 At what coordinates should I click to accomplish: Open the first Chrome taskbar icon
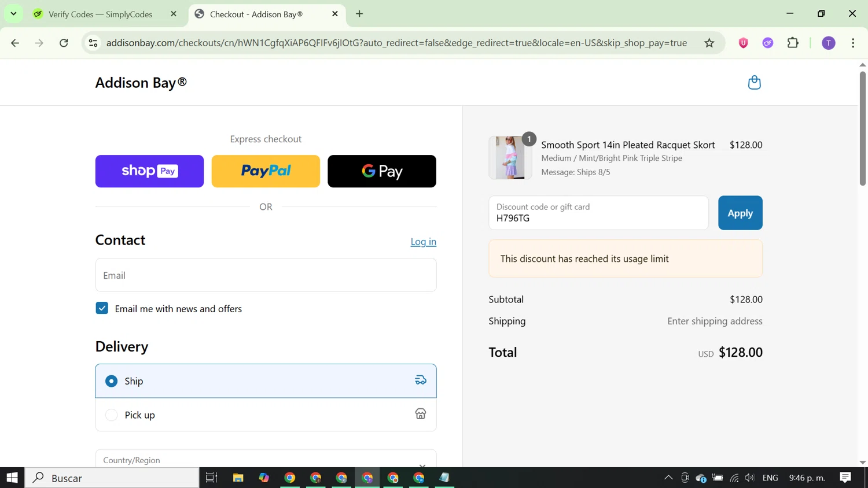[x=290, y=478]
